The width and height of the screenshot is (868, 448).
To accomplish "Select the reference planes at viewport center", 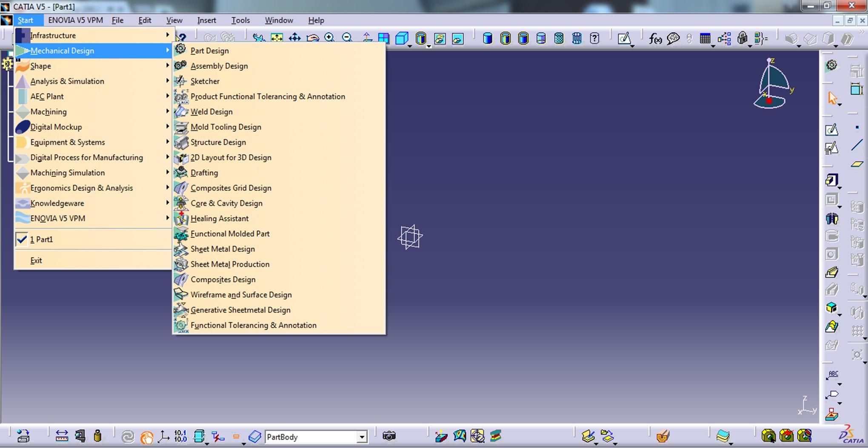I will tap(410, 237).
